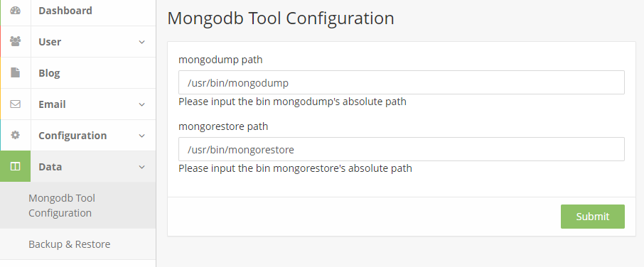
Task: Click the Email menu label
Action: [52, 104]
